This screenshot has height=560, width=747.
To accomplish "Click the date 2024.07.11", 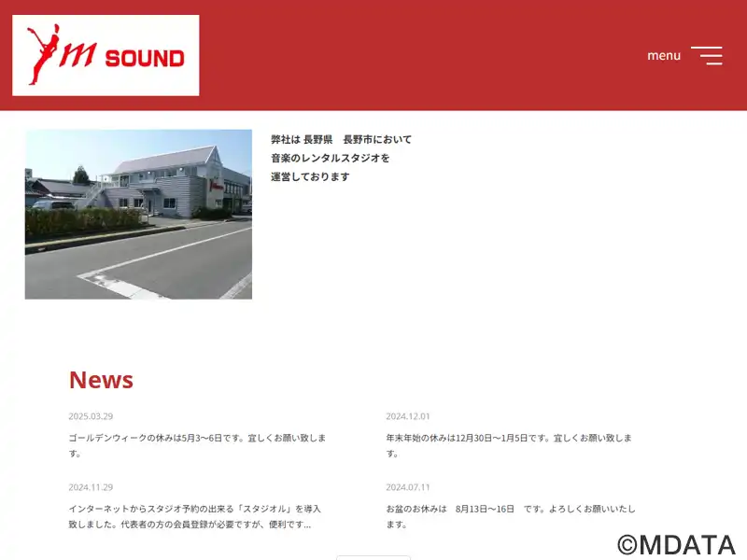I will point(408,487).
